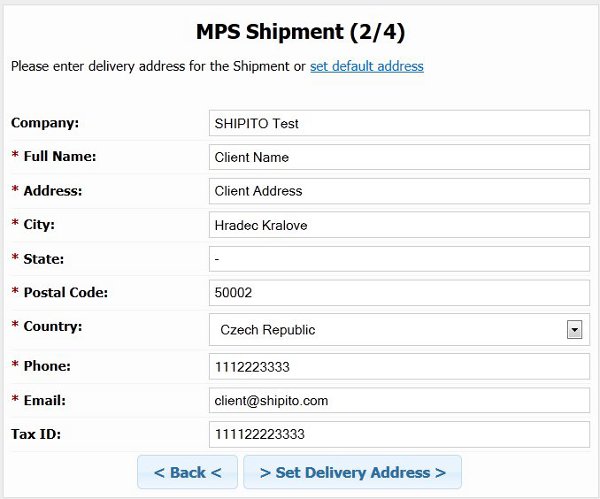Click the Company label text
The image size is (600, 499).
[45, 122]
